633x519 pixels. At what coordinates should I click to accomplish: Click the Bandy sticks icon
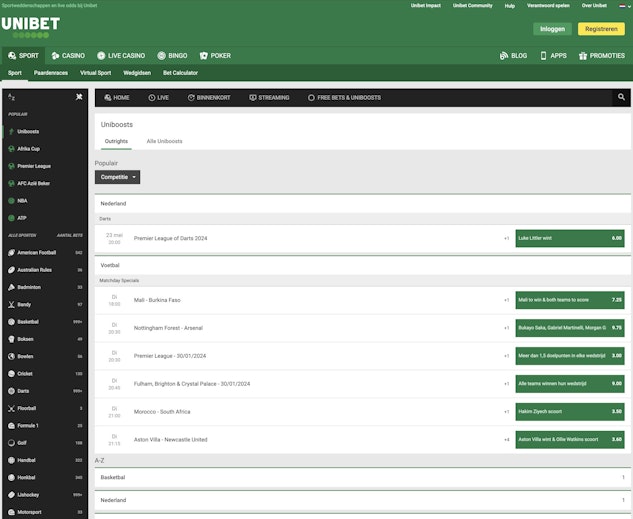[x=11, y=305]
